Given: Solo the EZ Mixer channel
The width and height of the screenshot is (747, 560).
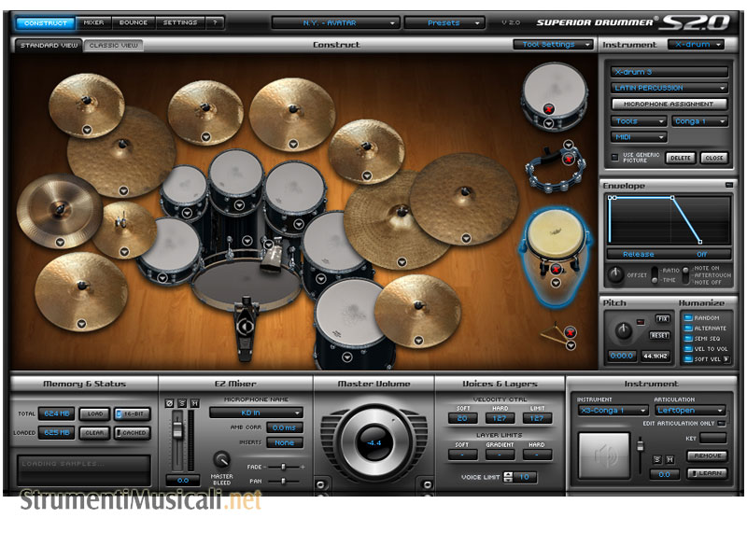Looking at the screenshot, I should coord(183,403).
